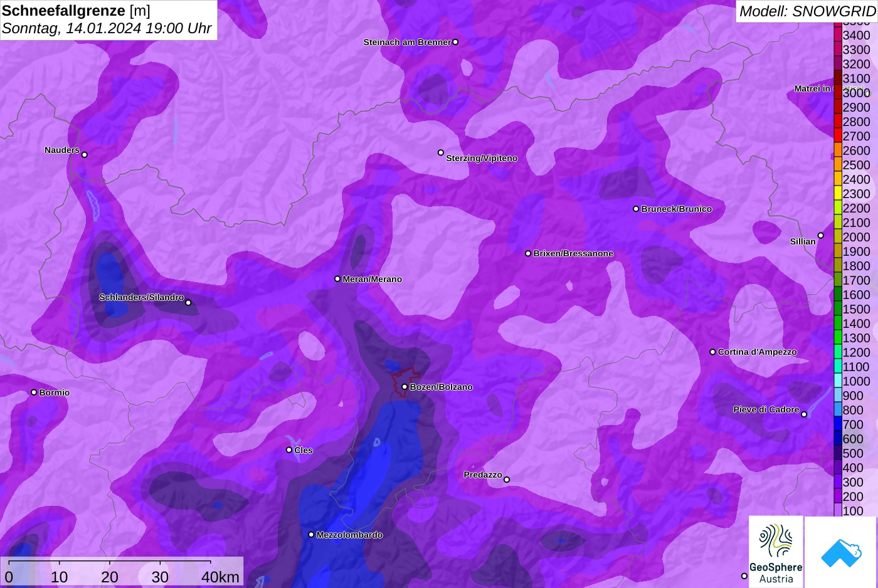Select the 1500 m green legend swatch
878x588 pixels.
[837, 309]
